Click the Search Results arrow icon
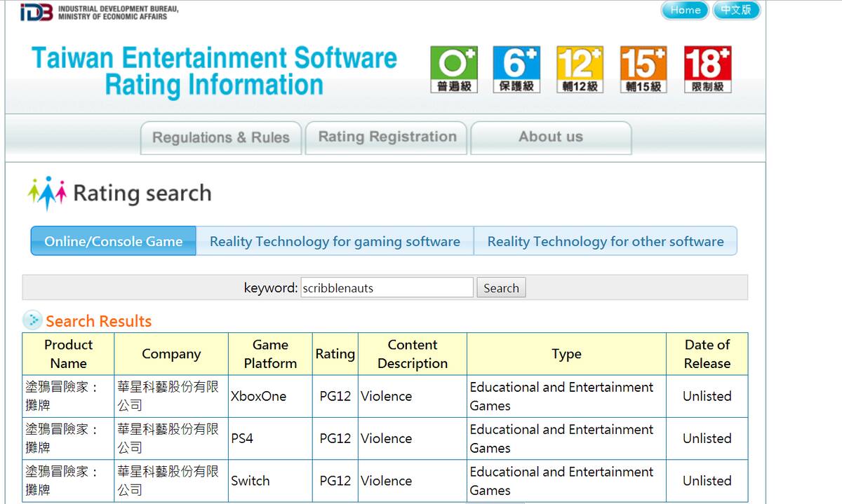842x504 pixels. (32, 320)
